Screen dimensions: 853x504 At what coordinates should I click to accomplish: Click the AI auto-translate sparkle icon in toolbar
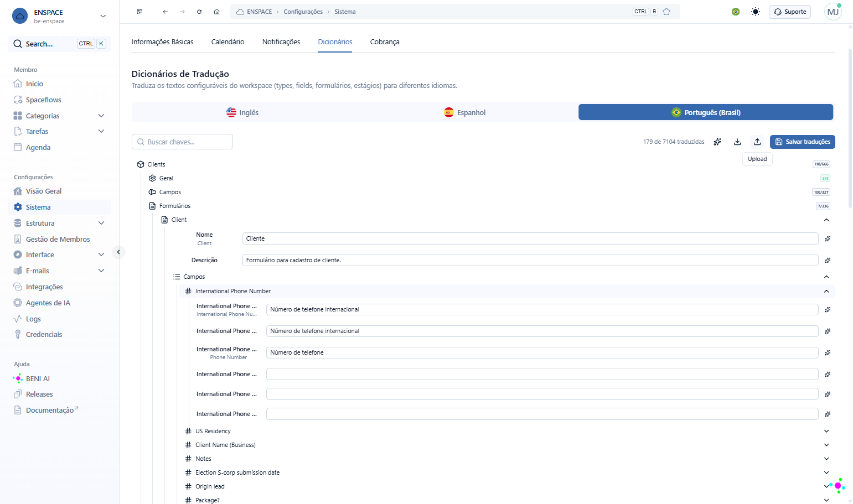point(717,142)
